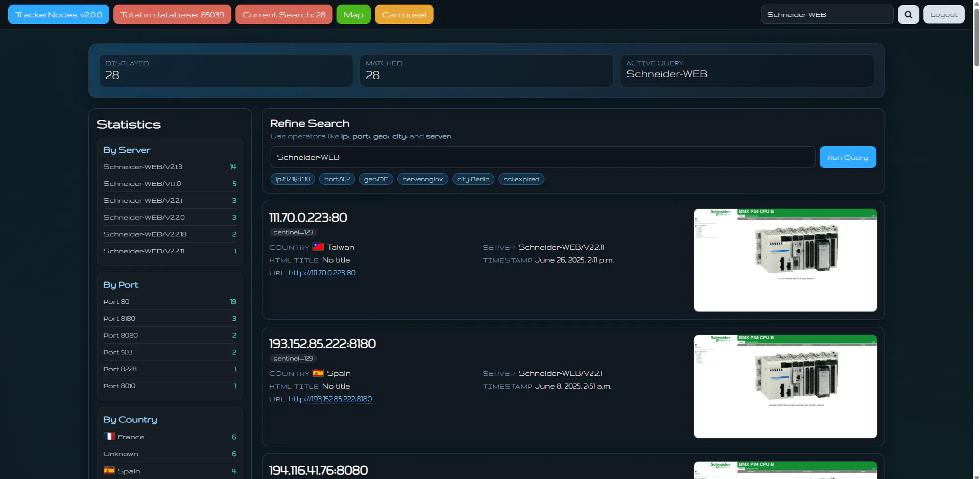Select the ip:192.168.1.10 example chip

293,179
